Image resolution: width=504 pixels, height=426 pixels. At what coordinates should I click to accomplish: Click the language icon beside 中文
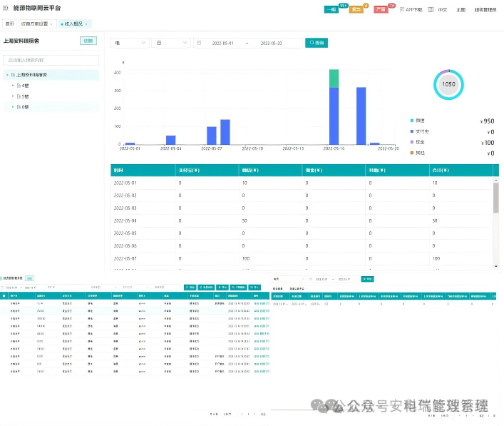pos(431,10)
